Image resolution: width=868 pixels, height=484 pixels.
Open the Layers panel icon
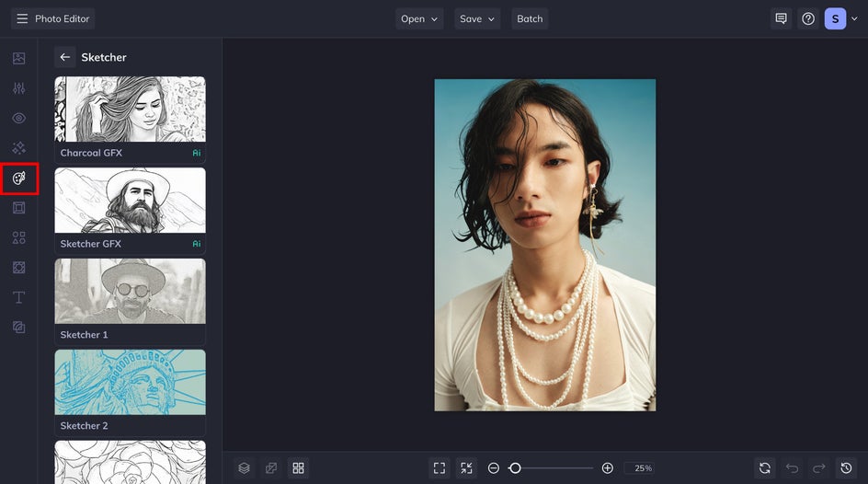(245, 468)
